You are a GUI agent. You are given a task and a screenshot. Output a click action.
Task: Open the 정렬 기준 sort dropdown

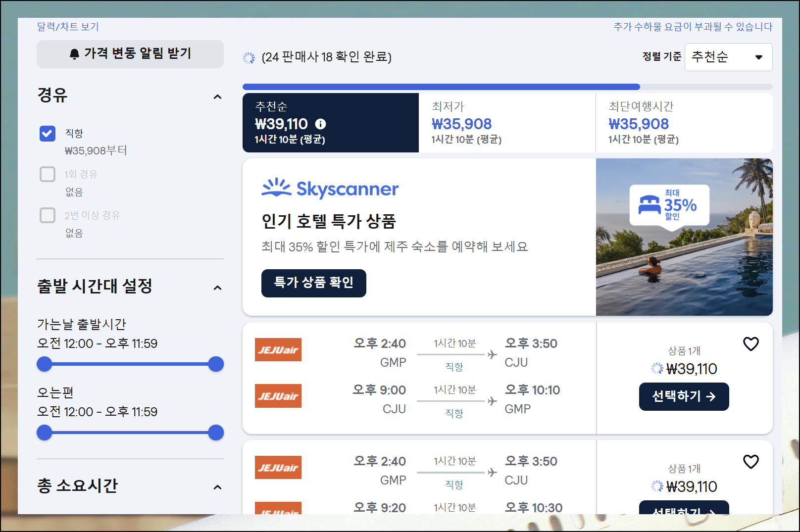[x=728, y=57]
